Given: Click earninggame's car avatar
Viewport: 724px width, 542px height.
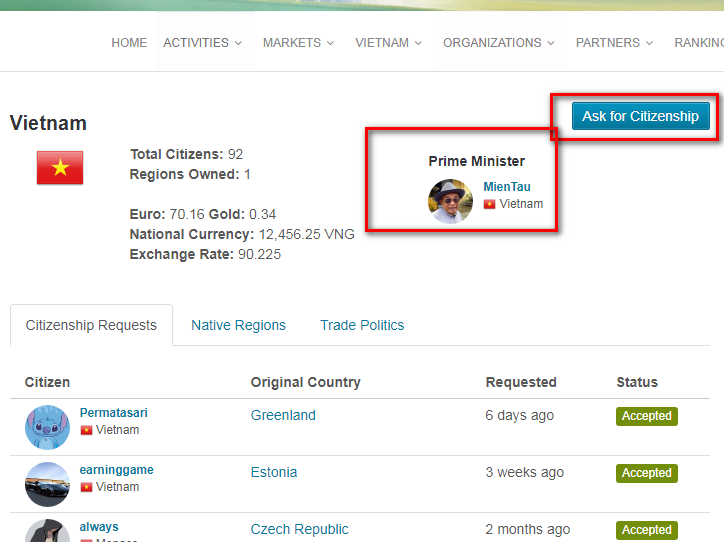Looking at the screenshot, I should click(x=47, y=484).
